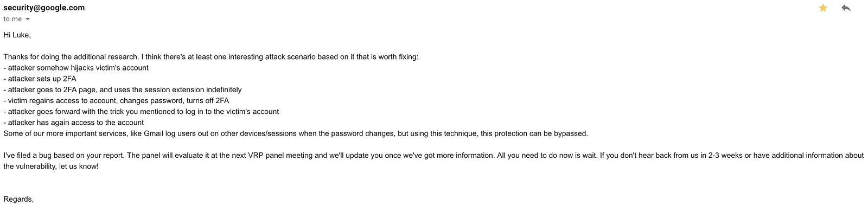The width and height of the screenshot is (868, 205).
Task: Toggle the yellow star on this email
Action: (x=823, y=8)
